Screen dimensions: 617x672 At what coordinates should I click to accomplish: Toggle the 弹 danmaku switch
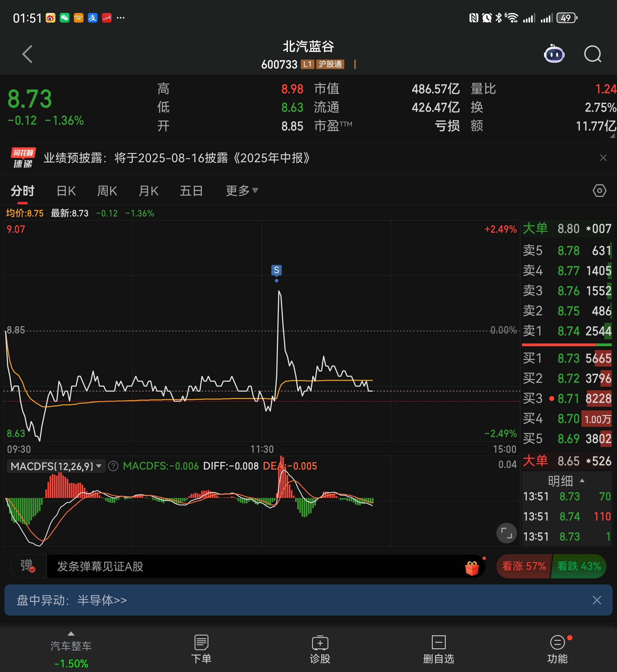click(x=28, y=566)
